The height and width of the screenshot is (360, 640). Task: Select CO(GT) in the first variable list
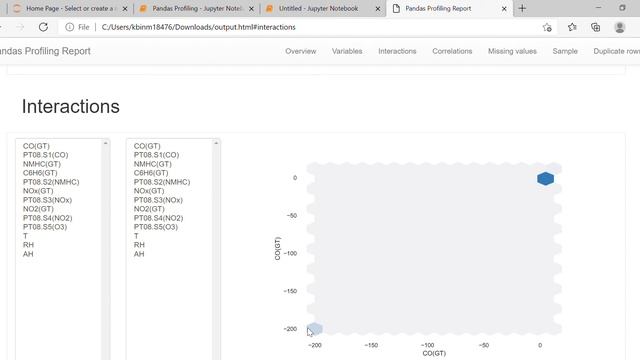pos(36,146)
